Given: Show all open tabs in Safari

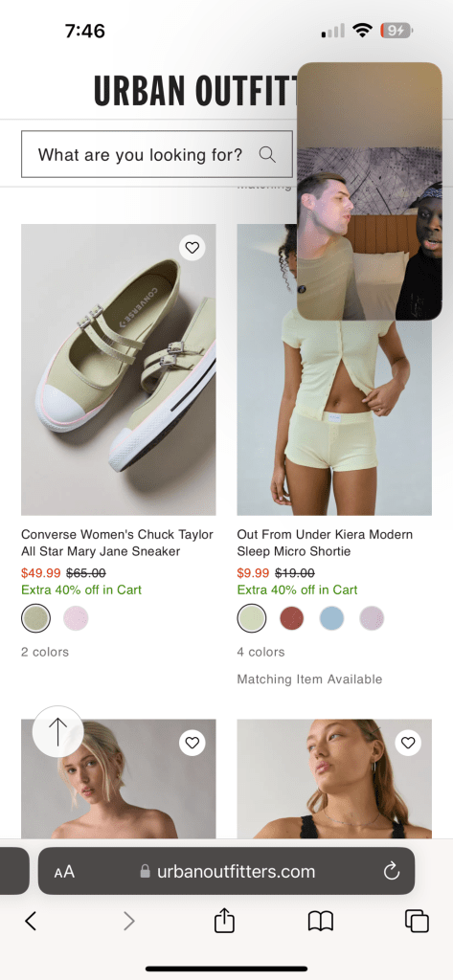Looking at the screenshot, I should [x=417, y=921].
